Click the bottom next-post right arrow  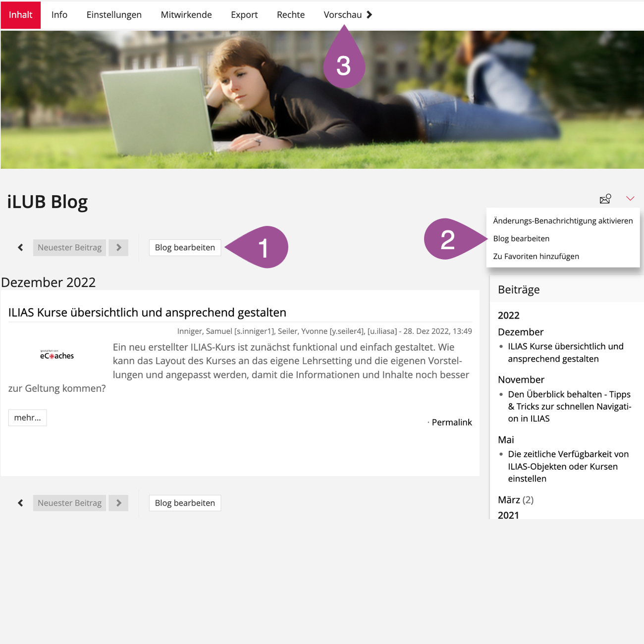[x=119, y=503]
